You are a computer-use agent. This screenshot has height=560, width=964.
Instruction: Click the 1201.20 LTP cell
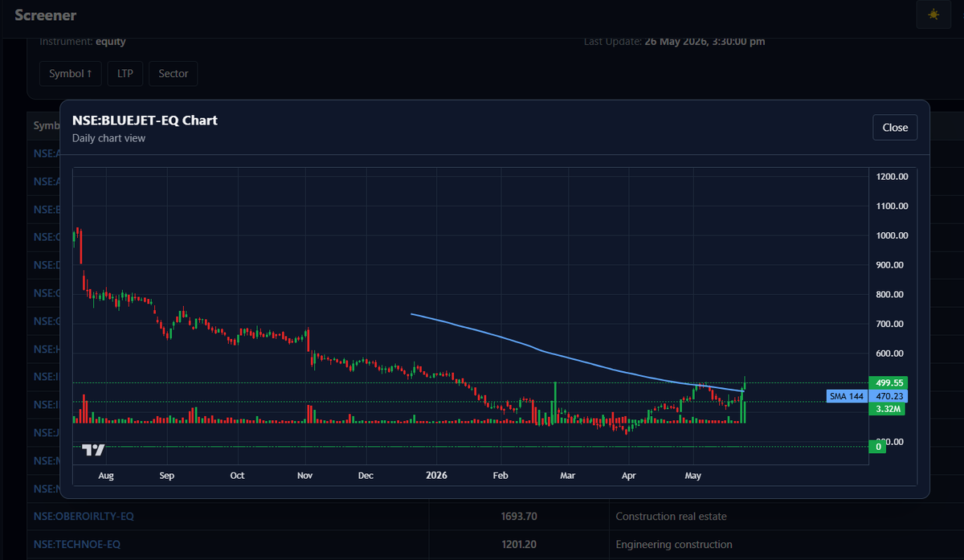pos(517,544)
